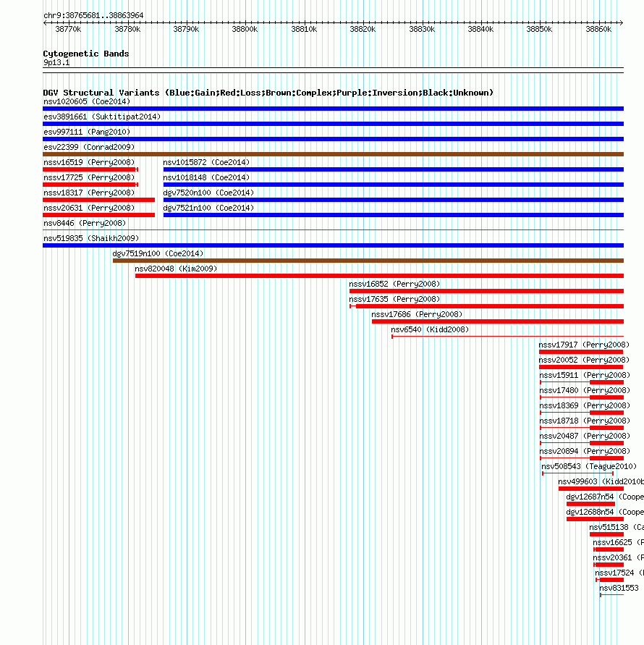Click the nssv20631 (Perry2008) label
The height and width of the screenshot is (645, 644).
point(89,208)
